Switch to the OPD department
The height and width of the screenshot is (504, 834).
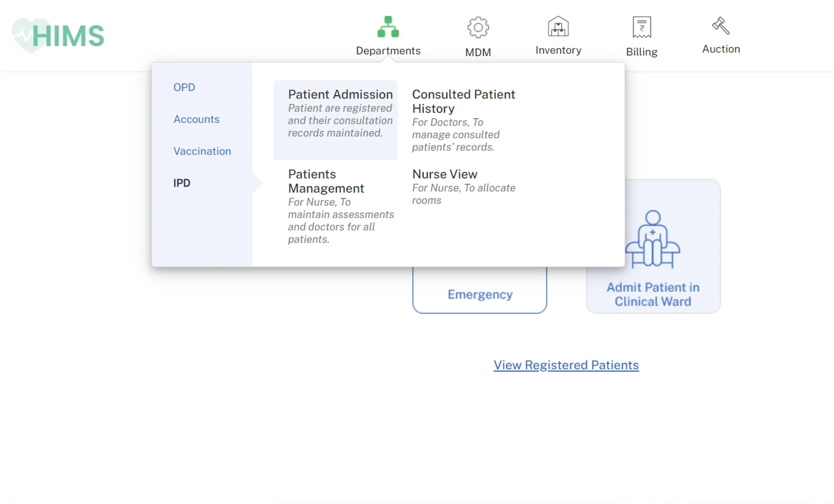pyautogui.click(x=184, y=87)
